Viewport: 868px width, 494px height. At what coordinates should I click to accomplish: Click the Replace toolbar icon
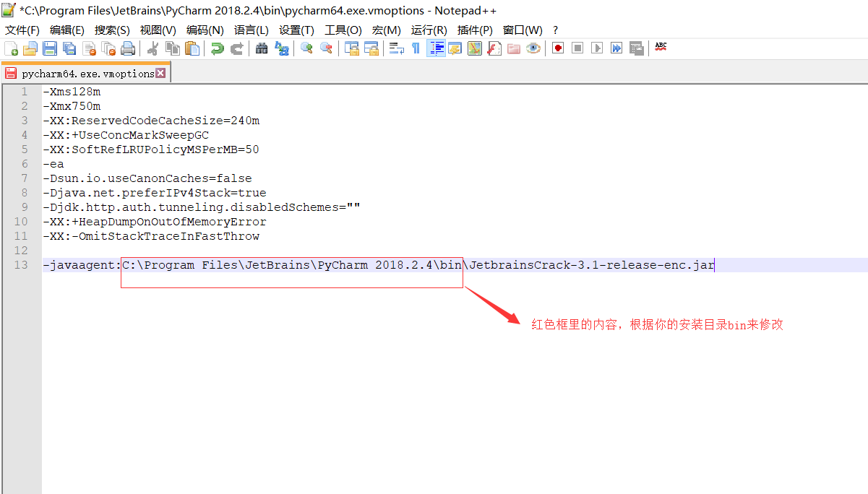(x=281, y=48)
